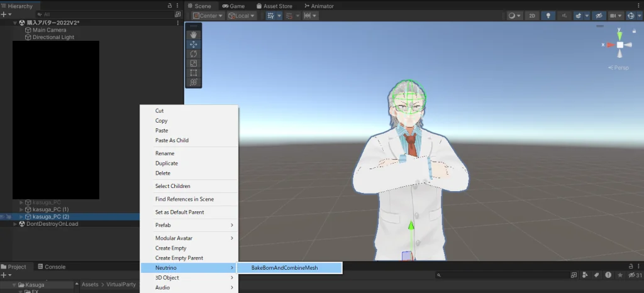Viewport: 644px width, 293px height.
Task: Open the Project panel options menu
Action: tap(639, 267)
